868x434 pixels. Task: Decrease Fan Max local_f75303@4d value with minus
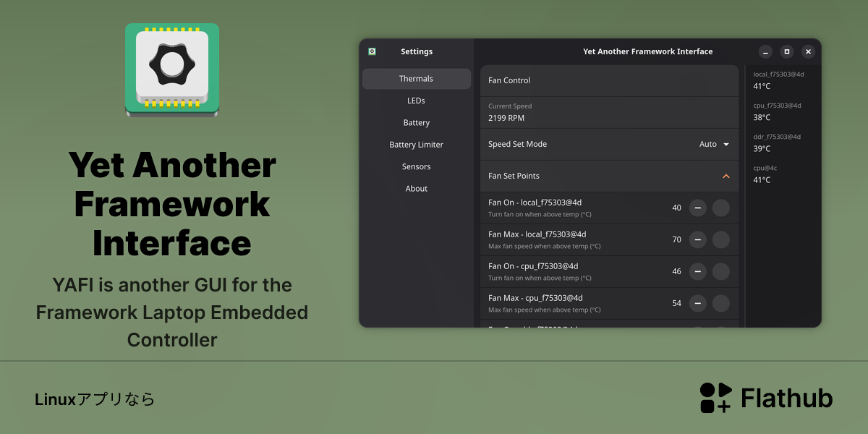(697, 240)
